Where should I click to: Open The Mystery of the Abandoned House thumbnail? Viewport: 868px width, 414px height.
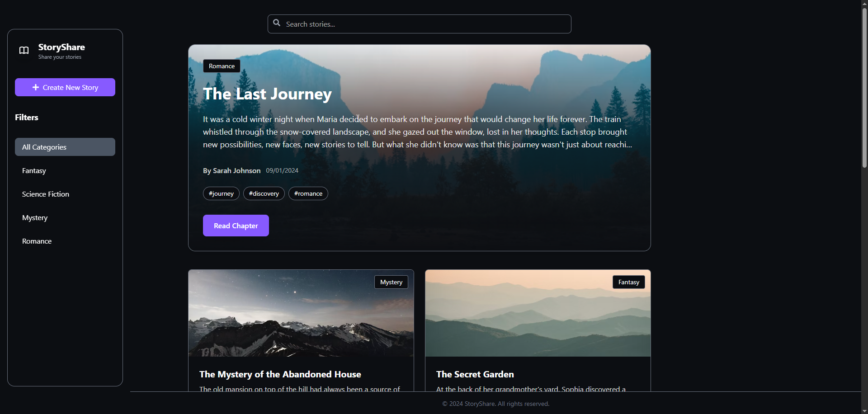pos(301,313)
